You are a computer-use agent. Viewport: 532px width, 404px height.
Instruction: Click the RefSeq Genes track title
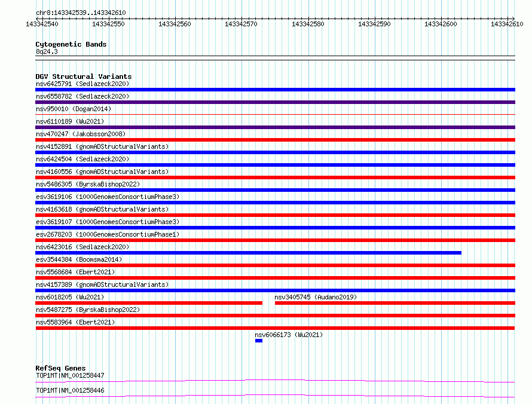click(60, 368)
